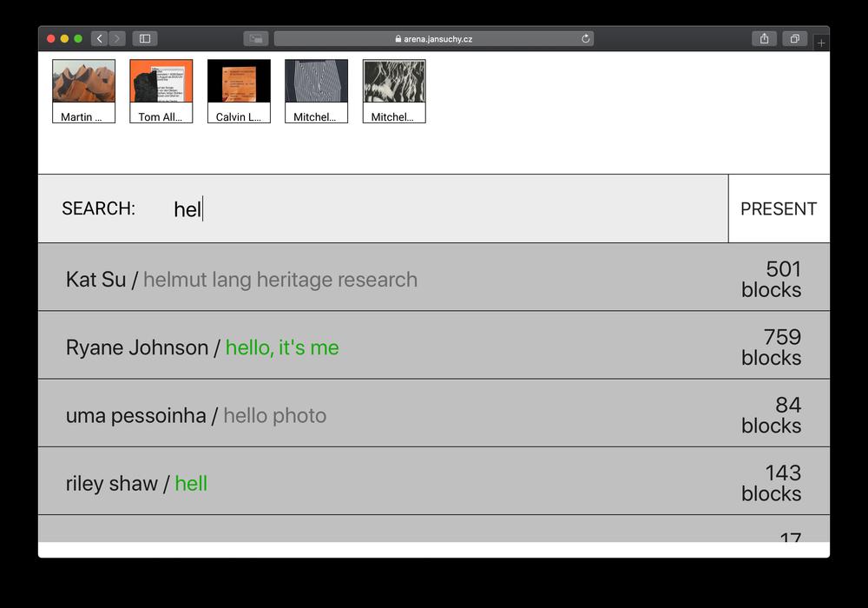
Task: Open a new tab with plus button
Action: coord(821,43)
